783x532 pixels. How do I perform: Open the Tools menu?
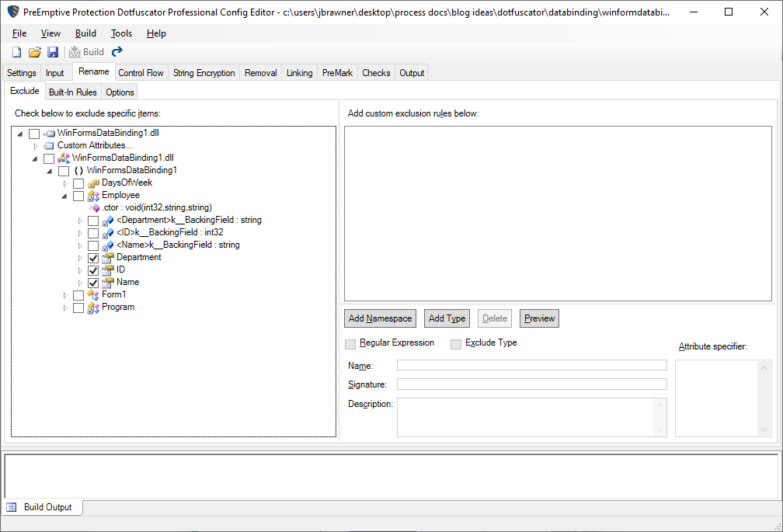pyautogui.click(x=121, y=33)
